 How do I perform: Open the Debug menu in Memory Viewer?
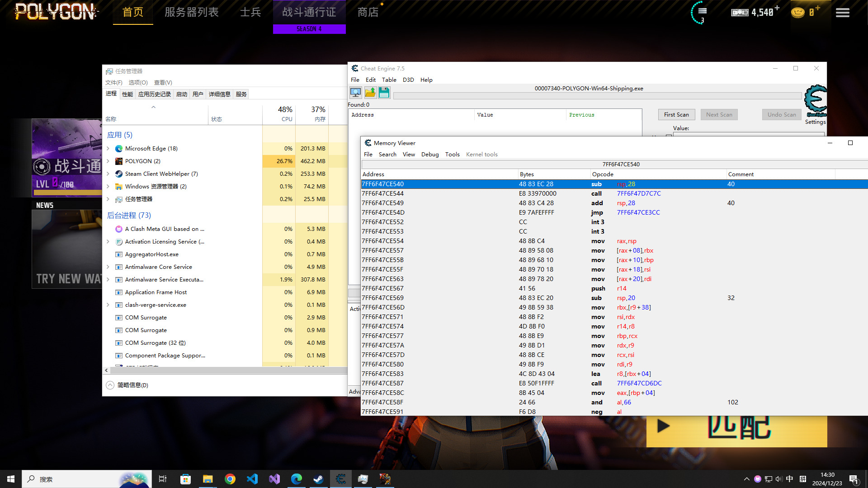430,154
